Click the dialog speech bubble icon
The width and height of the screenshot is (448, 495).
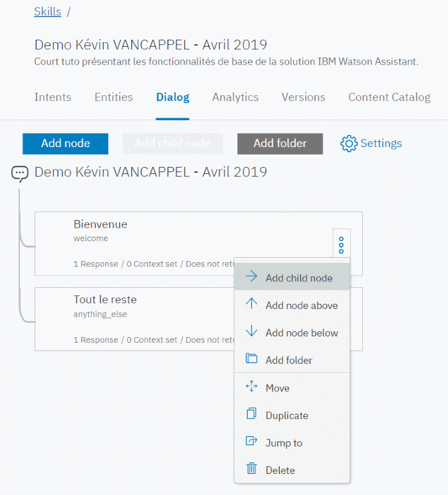(20, 174)
